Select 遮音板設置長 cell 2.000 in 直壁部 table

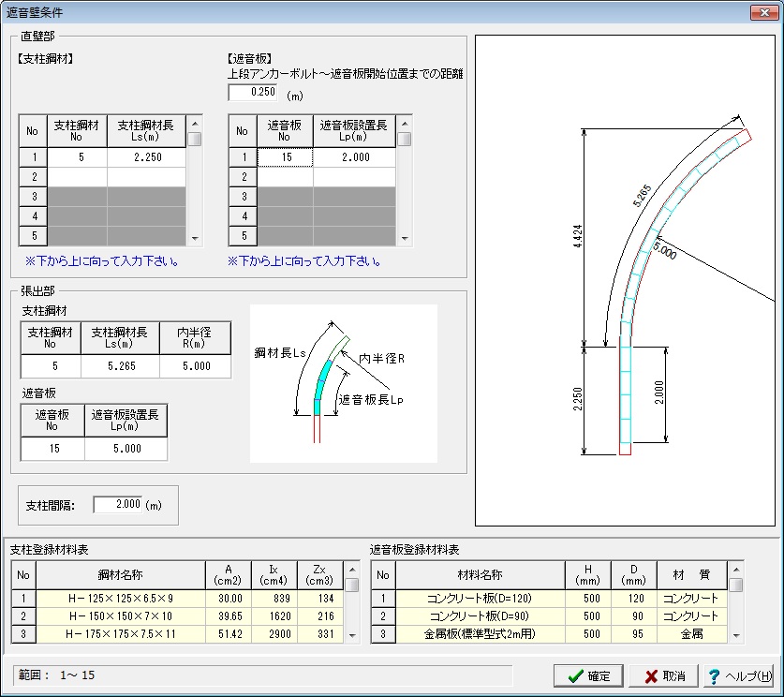(354, 157)
